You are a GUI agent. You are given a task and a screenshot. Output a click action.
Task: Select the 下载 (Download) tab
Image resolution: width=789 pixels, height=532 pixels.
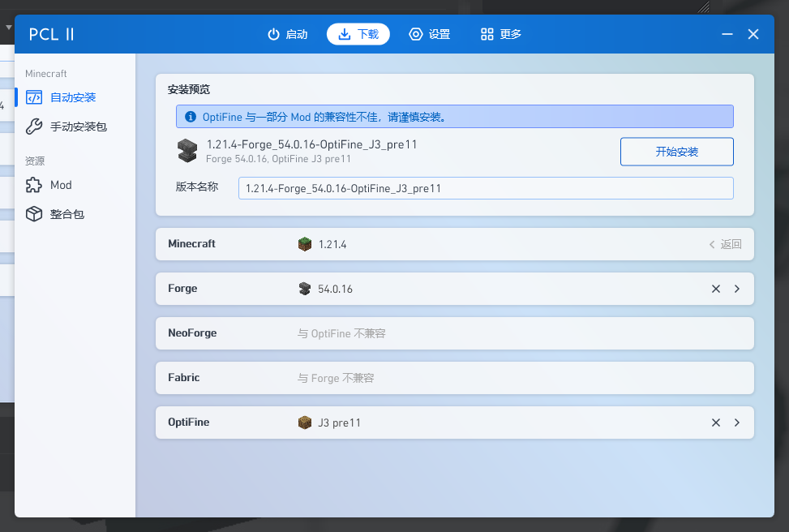pos(358,34)
